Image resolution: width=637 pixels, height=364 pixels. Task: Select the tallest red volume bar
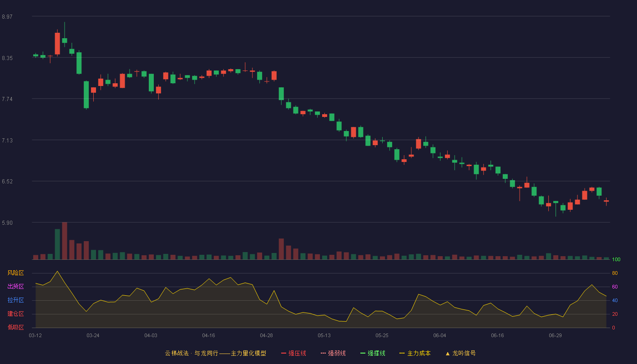point(65,241)
